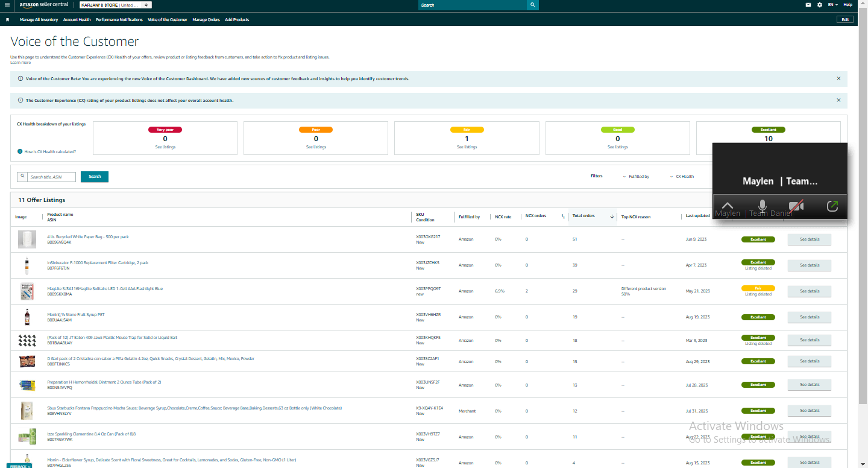Click the Recycled White Paper Bag product image
Viewport: 868px width, 468px height.
pos(27,239)
